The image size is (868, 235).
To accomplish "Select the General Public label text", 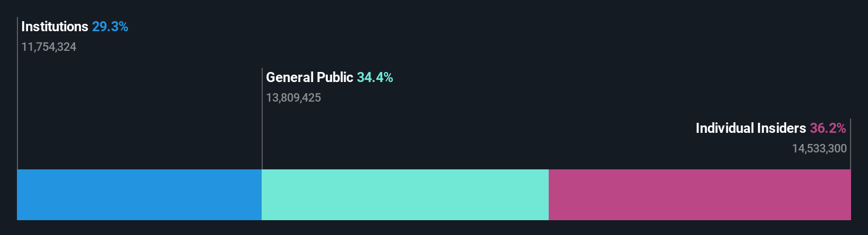I will [x=309, y=77].
